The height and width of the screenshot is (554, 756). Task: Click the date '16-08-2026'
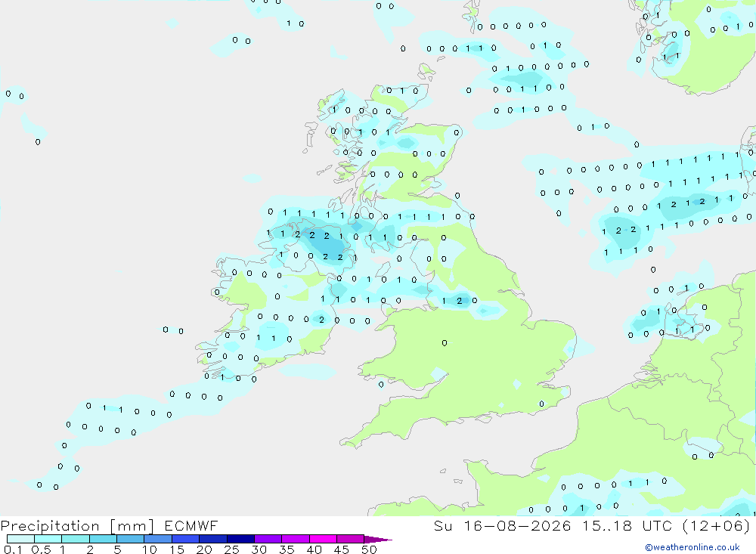coord(517,525)
